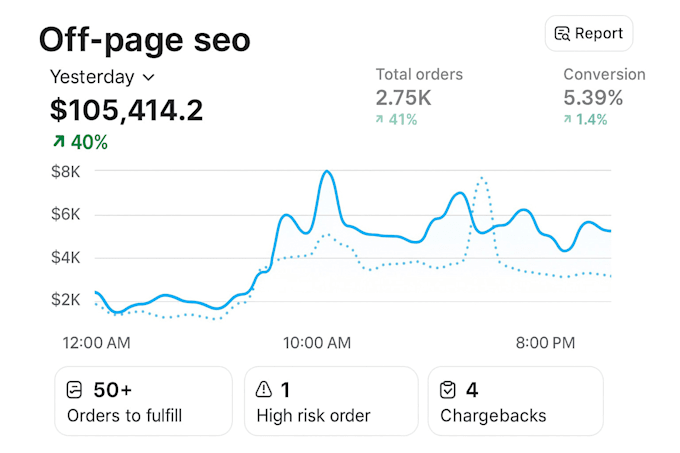
Task: Click the green up arrow beside 40%
Action: [x=59, y=141]
